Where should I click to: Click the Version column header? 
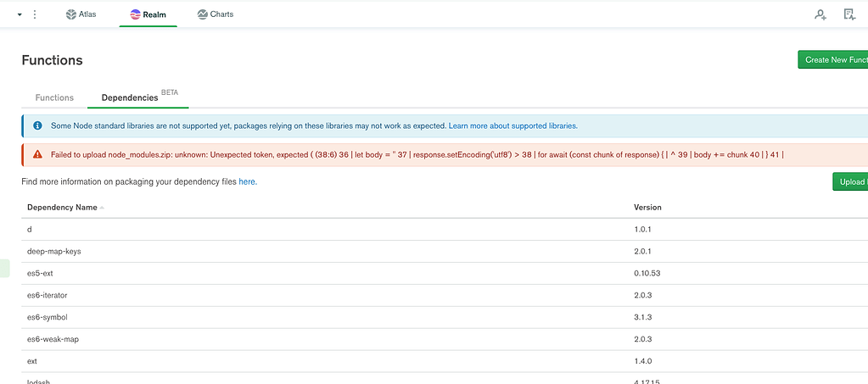pyautogui.click(x=647, y=207)
